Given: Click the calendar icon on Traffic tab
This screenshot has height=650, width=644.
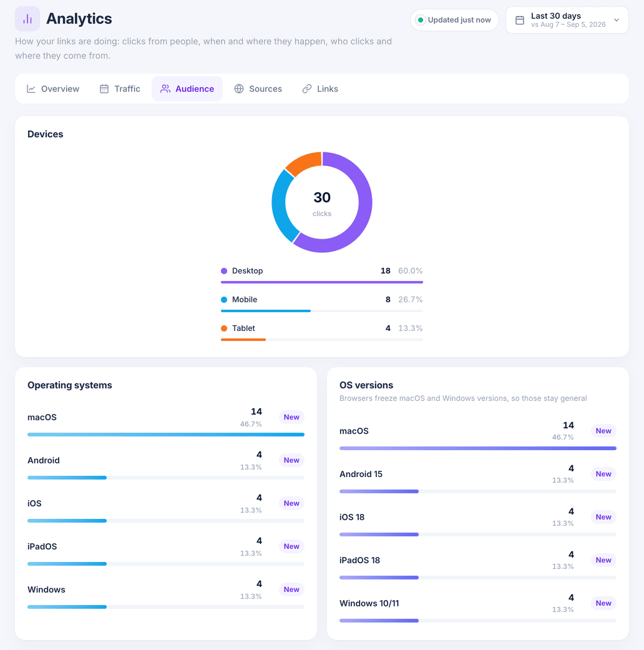Looking at the screenshot, I should pos(104,89).
